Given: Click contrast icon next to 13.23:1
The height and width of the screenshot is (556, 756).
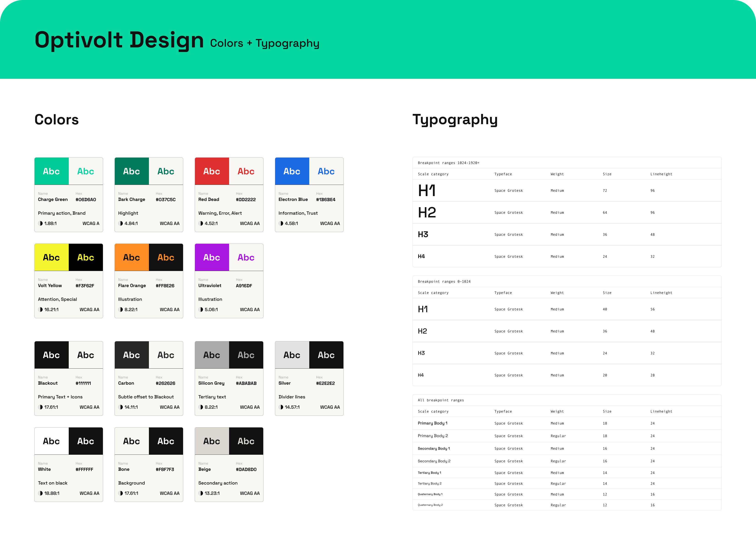Looking at the screenshot, I should pos(201,493).
